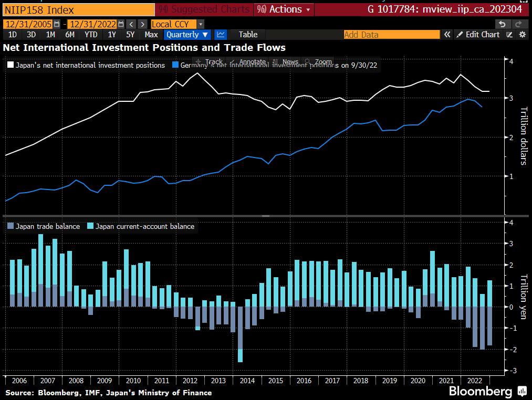Switch to line chart view icon
The height and width of the screenshot is (400, 532).
pos(221,35)
